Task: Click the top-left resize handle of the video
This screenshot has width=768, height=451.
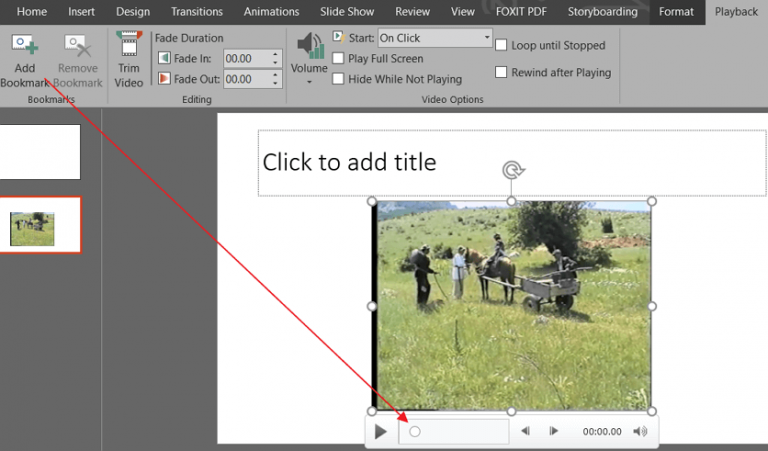Action: (372, 201)
